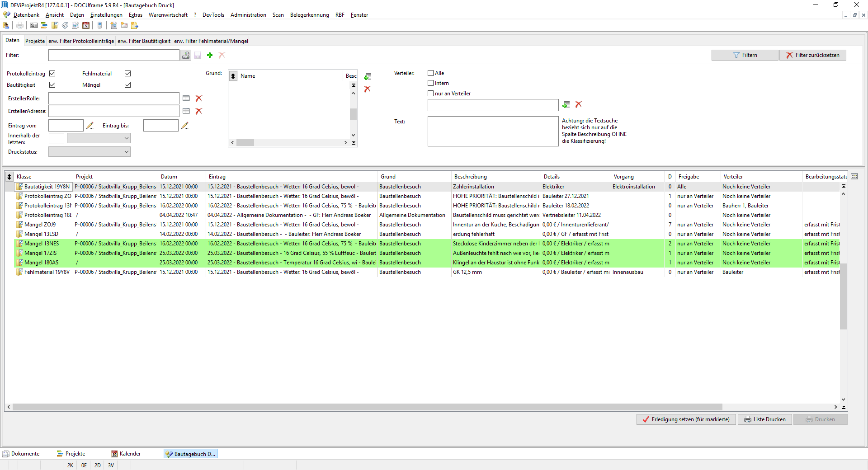Click the mobile phone toolbar icon
The width and height of the screenshot is (868, 470).
coord(100,25)
